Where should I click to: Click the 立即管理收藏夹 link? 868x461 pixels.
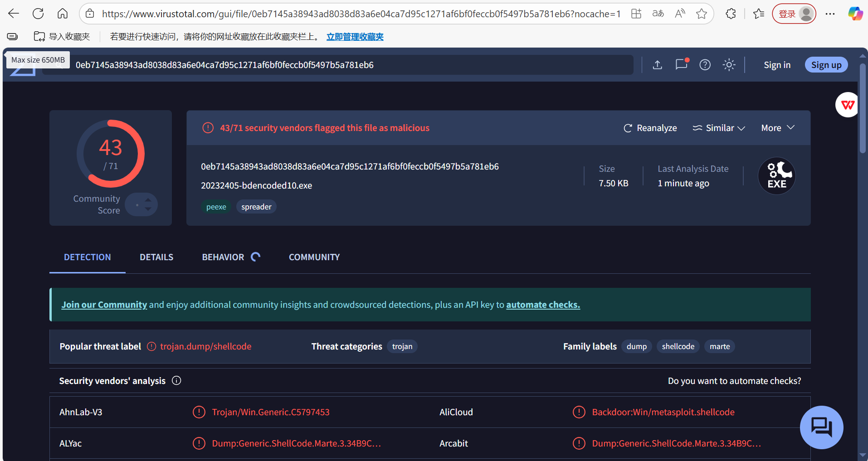pos(355,37)
